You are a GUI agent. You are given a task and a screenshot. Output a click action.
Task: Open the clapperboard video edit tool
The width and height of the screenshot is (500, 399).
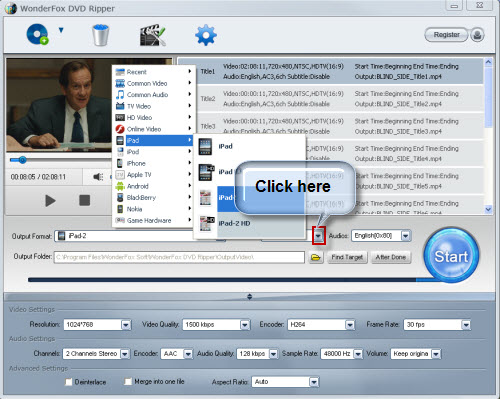pos(152,35)
